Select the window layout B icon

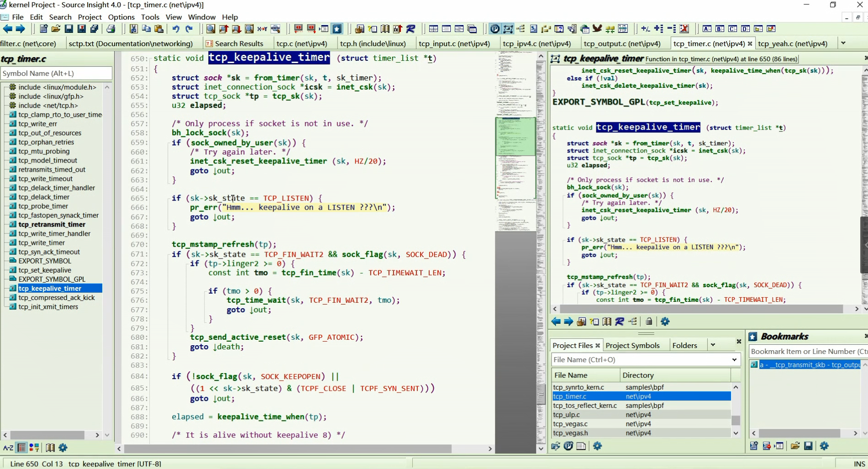(720, 29)
